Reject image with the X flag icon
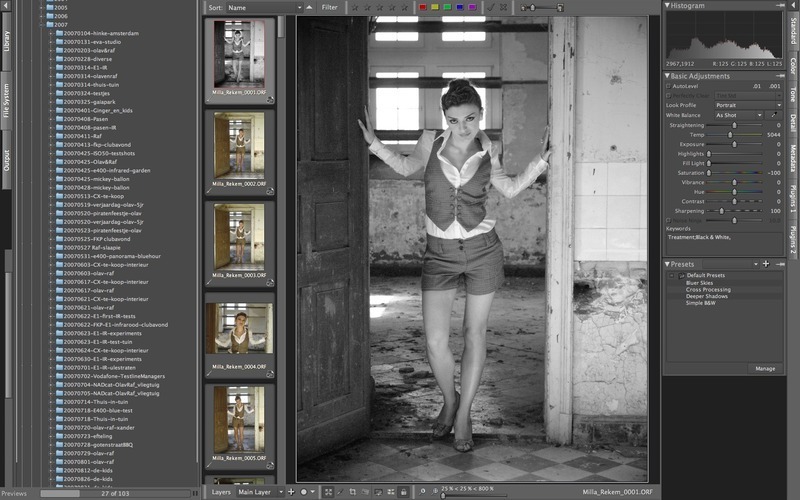The height and width of the screenshot is (500, 800). click(504, 7)
